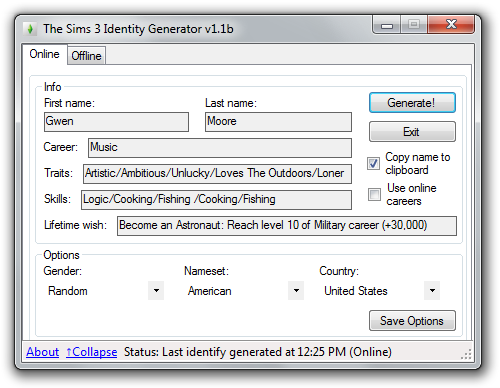Enable Use online careers checkbox
This screenshot has width=500, height=388.
374,194
